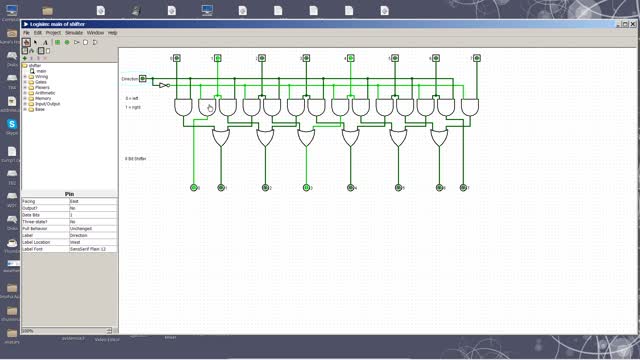Click the Data Bits value 1
The width and height of the screenshot is (640, 360).
(93, 215)
